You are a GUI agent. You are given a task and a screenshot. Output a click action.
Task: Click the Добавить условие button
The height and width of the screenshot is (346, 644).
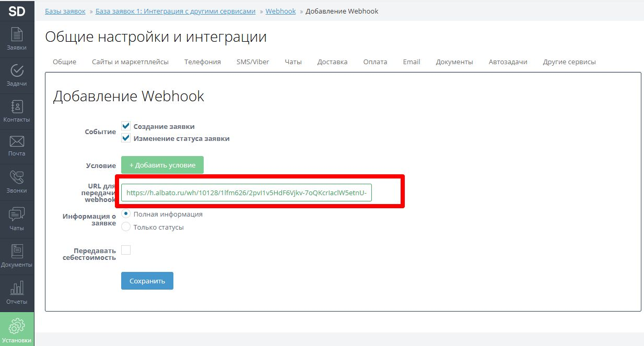point(162,165)
